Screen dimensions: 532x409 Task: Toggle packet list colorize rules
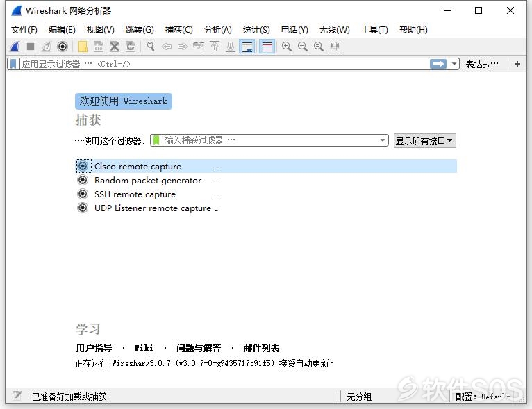(267, 47)
